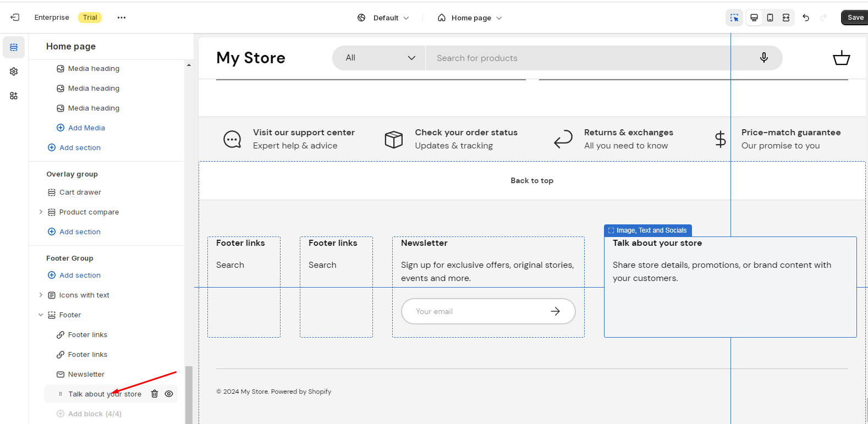This screenshot has height=424, width=868.
Task: Click the order status box icon
Action: [393, 139]
